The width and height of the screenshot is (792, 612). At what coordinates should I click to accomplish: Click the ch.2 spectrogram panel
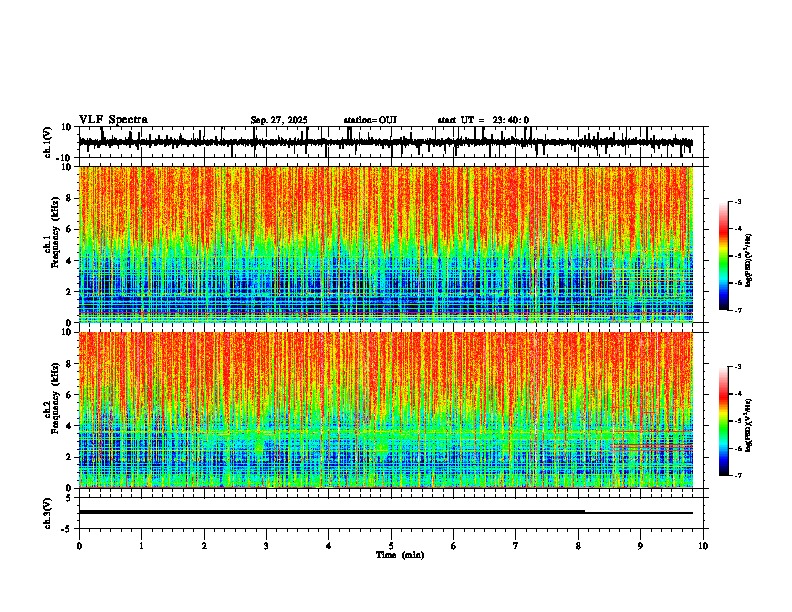click(386, 410)
